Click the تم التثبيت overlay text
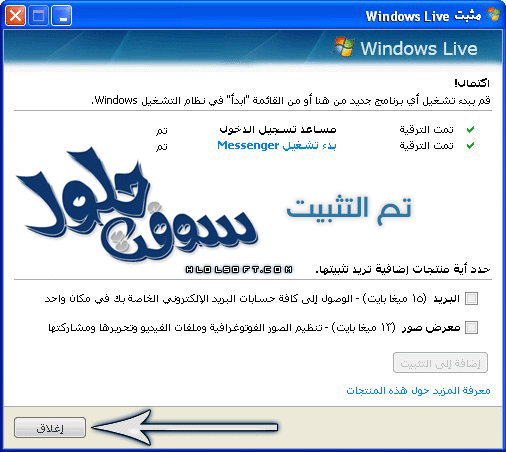Viewport: 506px width, 452px height. pyautogui.click(x=349, y=209)
